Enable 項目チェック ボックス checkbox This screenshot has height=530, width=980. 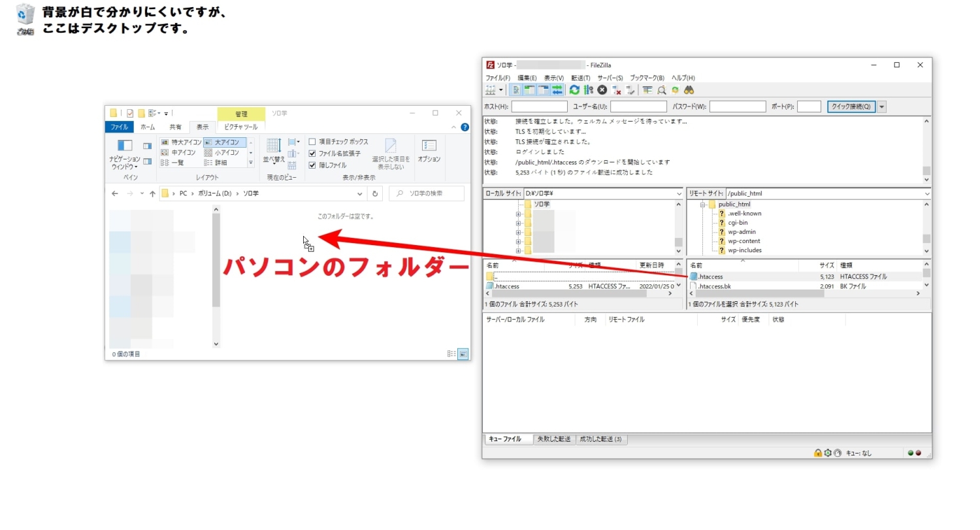(312, 142)
